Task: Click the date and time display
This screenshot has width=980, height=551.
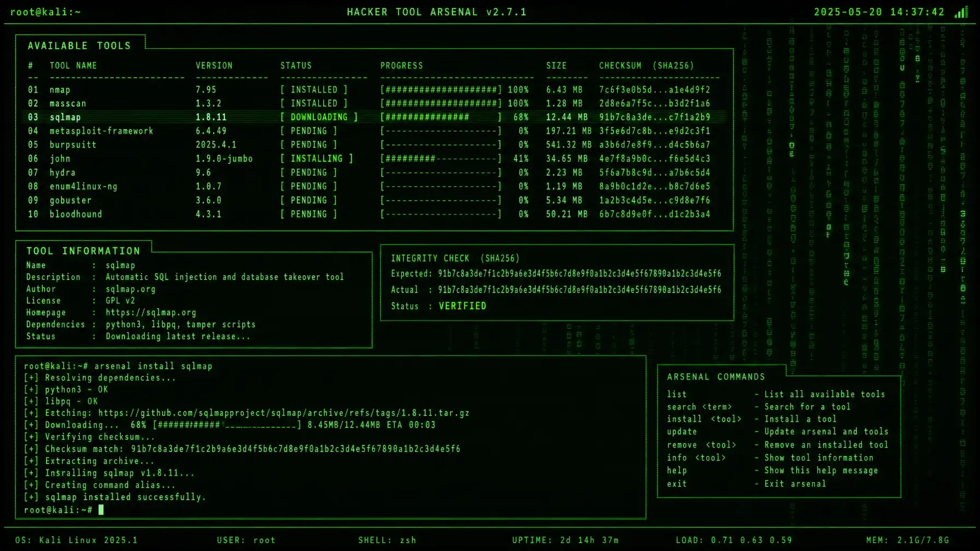Action: pyautogui.click(x=879, y=12)
